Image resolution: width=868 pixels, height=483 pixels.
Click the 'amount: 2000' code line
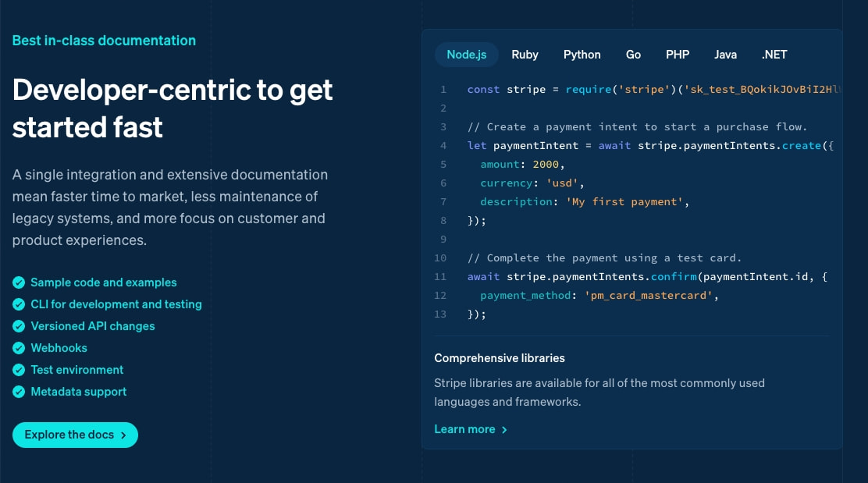tap(522, 165)
